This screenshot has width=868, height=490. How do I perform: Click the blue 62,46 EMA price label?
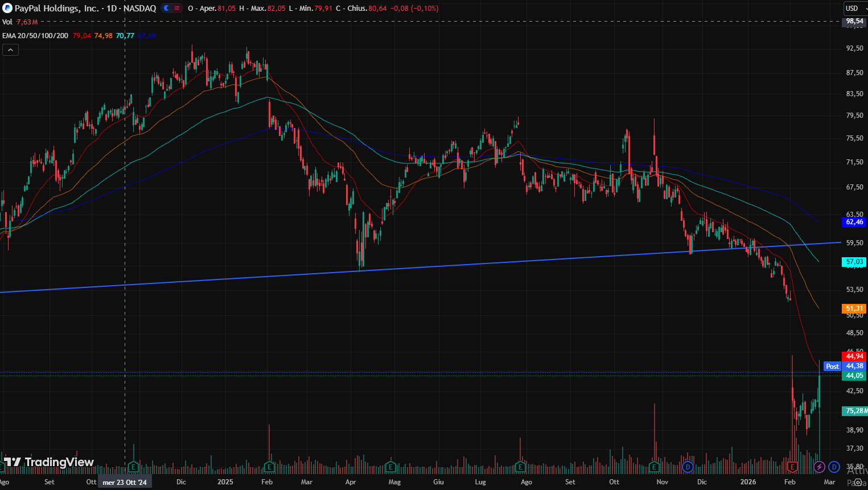[x=854, y=222]
